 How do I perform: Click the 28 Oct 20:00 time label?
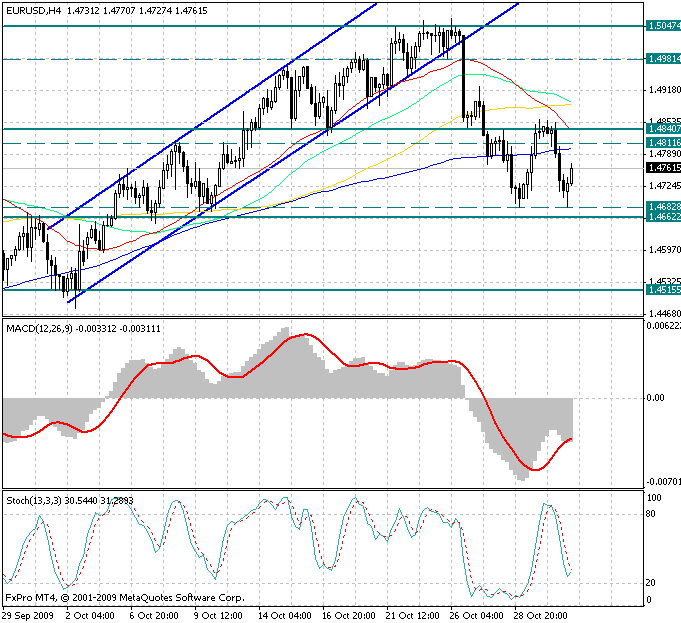[x=540, y=616]
